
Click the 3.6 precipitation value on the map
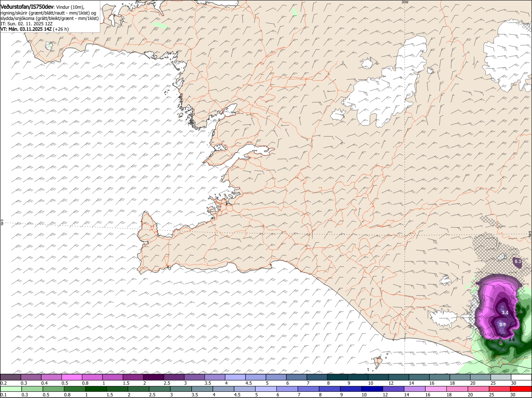[512, 339]
